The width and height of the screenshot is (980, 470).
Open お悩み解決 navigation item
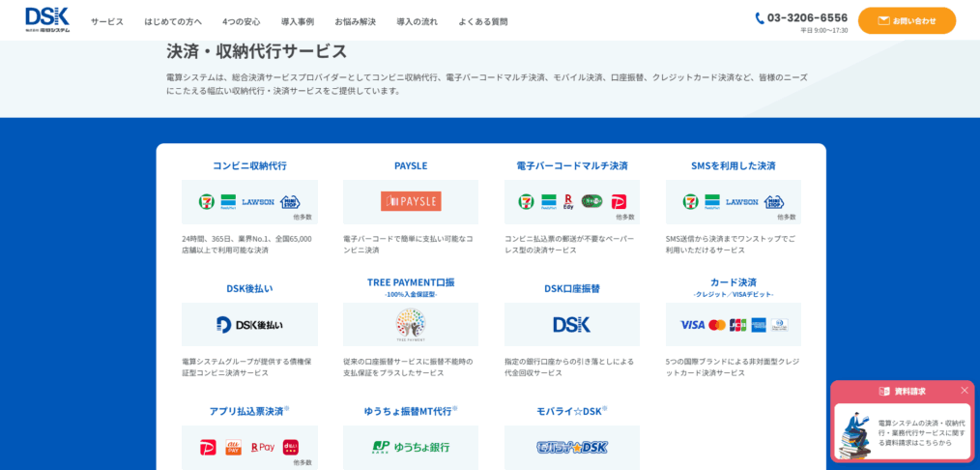pyautogui.click(x=355, y=21)
